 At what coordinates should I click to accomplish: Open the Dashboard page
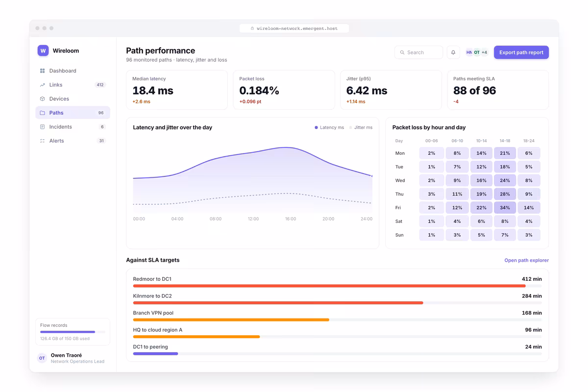click(73, 71)
